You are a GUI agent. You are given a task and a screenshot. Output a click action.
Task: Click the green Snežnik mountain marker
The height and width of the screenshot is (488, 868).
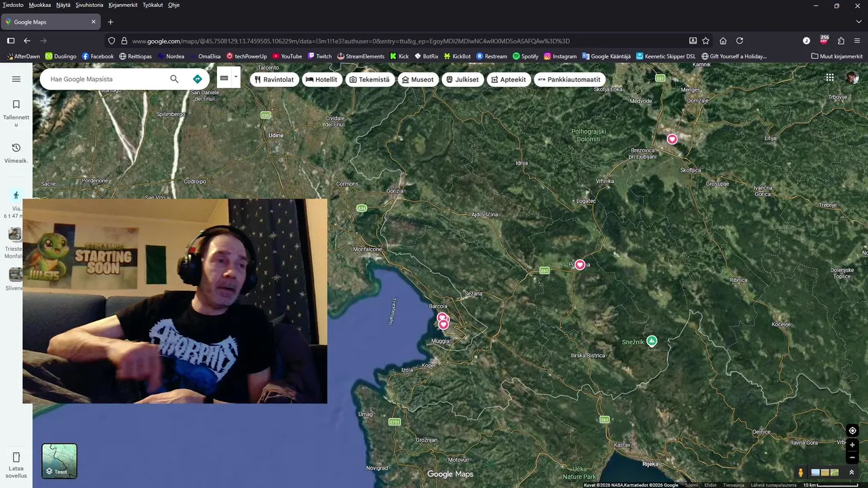[652, 341]
